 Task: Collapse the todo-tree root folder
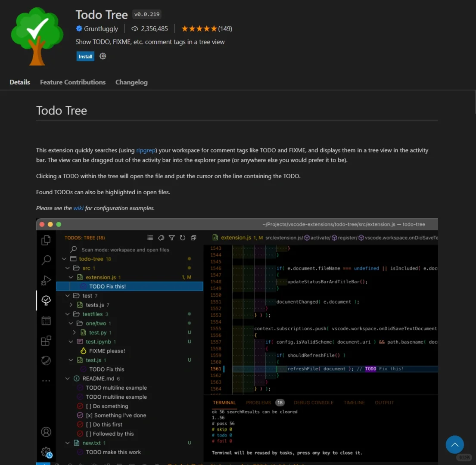tap(67, 258)
